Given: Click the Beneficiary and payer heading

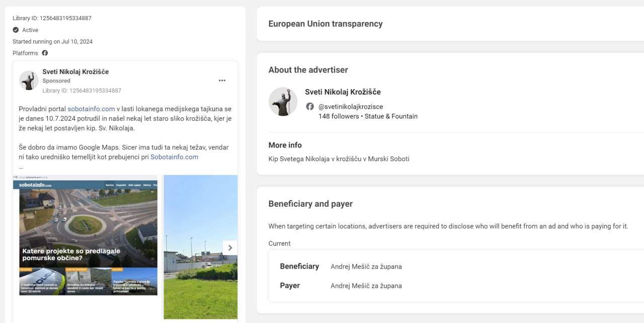Looking at the screenshot, I should (310, 204).
